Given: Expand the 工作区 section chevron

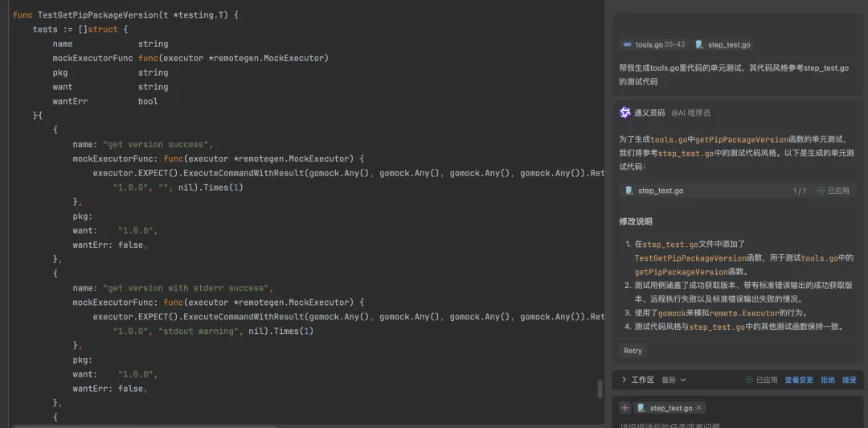Looking at the screenshot, I should click(624, 380).
